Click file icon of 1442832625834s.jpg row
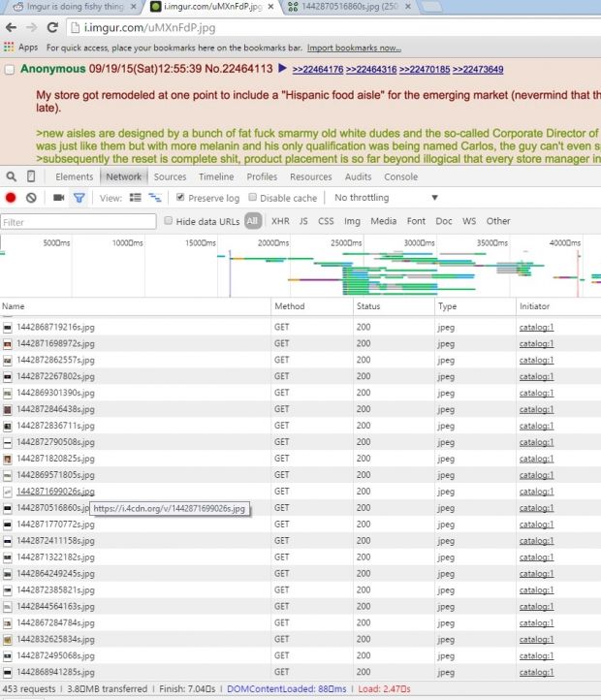The image size is (601, 700). pos(8,639)
